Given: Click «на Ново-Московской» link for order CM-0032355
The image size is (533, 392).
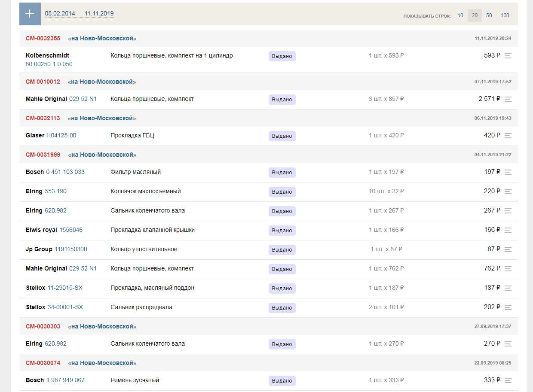Looking at the screenshot, I should (x=102, y=39).
